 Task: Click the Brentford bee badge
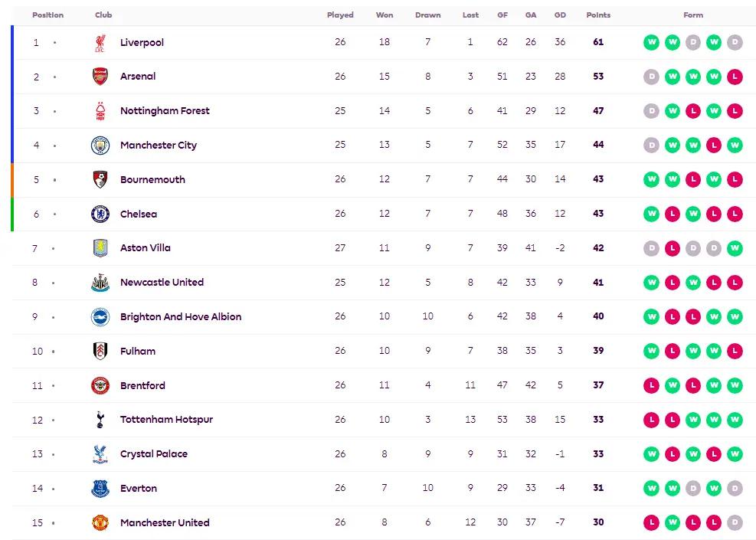coord(100,385)
